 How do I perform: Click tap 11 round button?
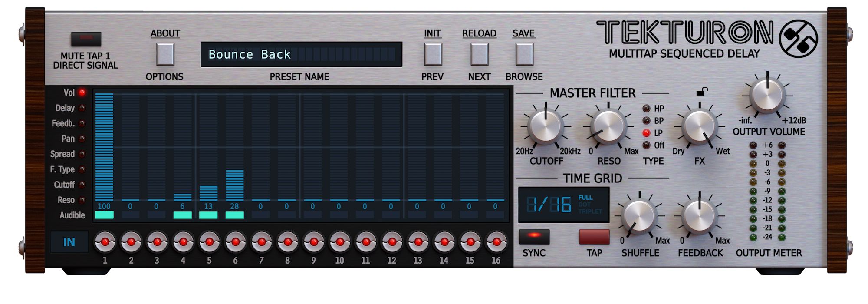coord(365,241)
